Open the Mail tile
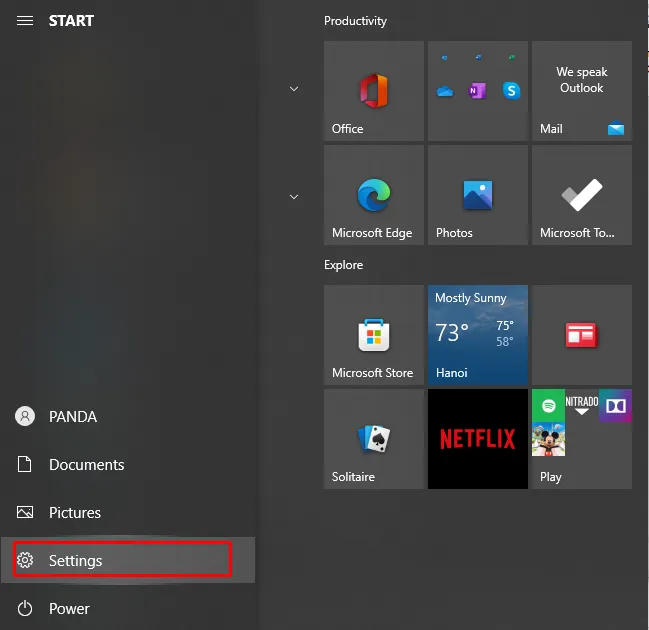This screenshot has width=649, height=630. pyautogui.click(x=582, y=91)
